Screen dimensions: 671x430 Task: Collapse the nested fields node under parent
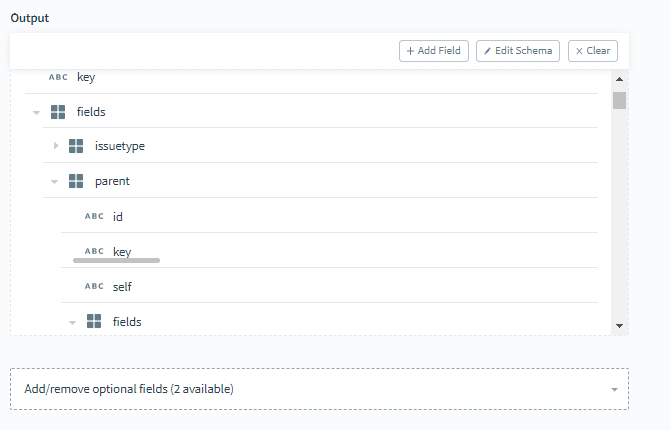pyautogui.click(x=72, y=323)
